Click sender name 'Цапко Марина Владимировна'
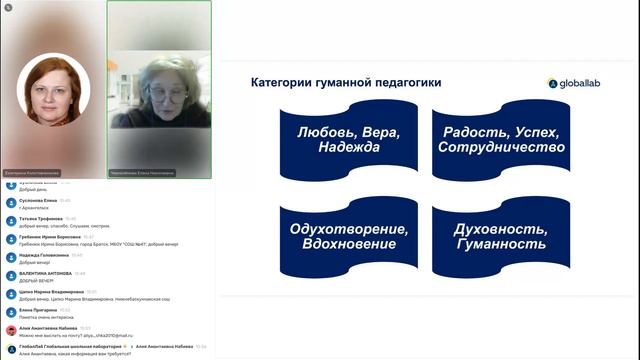 pyautogui.click(x=51, y=292)
